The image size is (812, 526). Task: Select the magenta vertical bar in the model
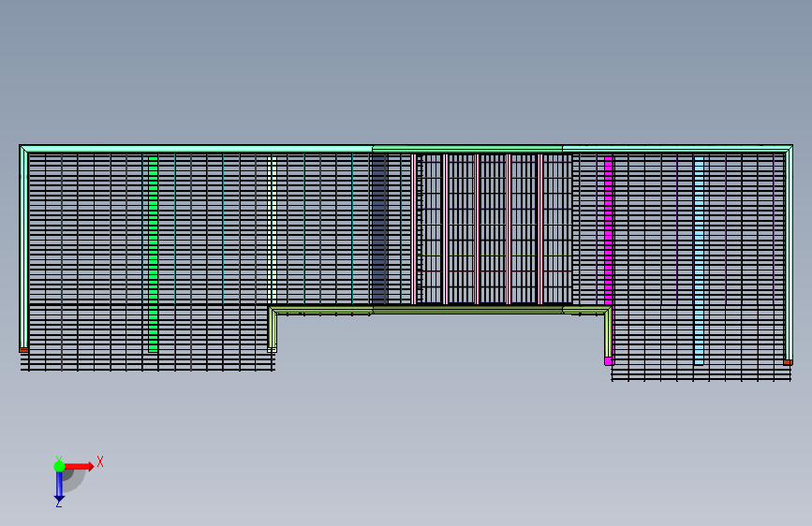pyautogui.click(x=609, y=231)
